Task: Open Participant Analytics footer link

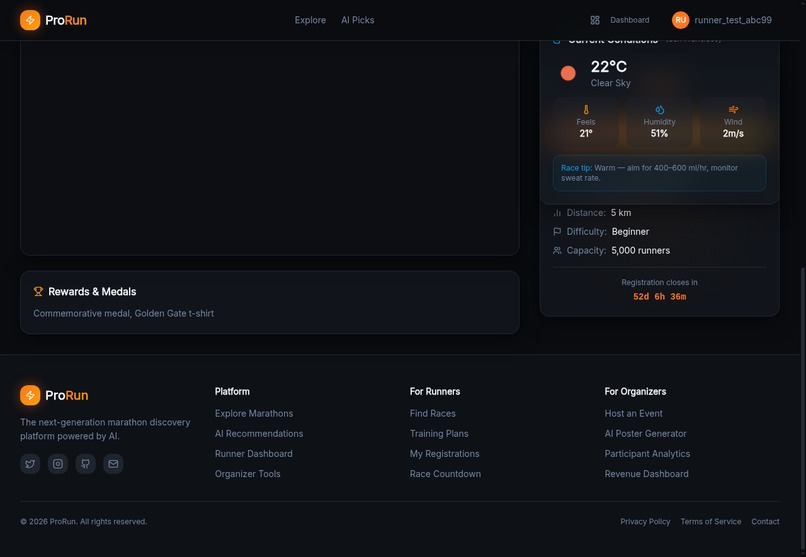Action: point(647,454)
